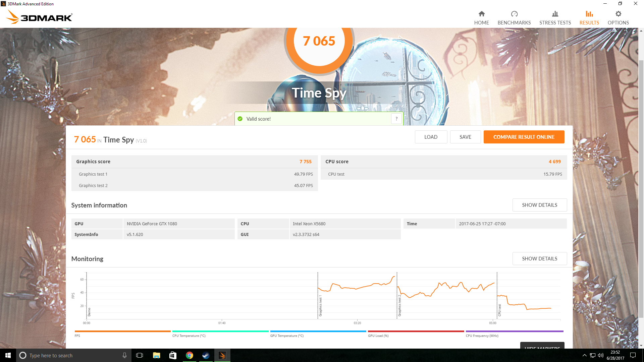Open the Results tab
Screen dimensions: 644x362
[589, 18]
